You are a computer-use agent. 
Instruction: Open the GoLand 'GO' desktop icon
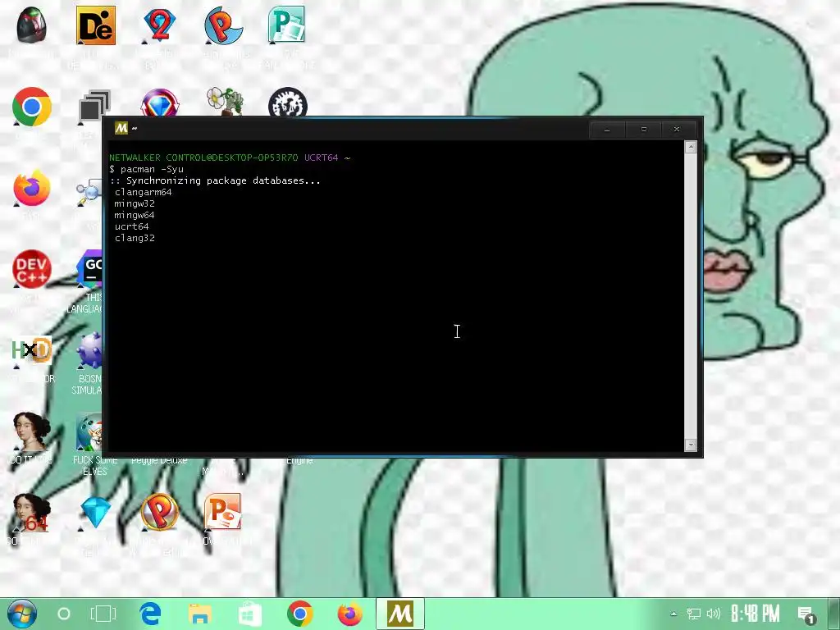(x=89, y=269)
